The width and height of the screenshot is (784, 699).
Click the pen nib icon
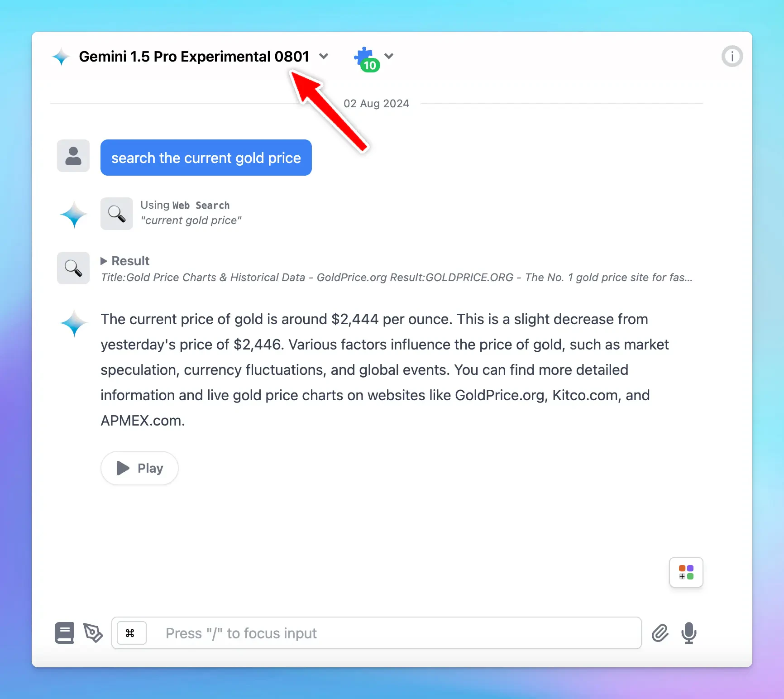pyautogui.click(x=93, y=633)
